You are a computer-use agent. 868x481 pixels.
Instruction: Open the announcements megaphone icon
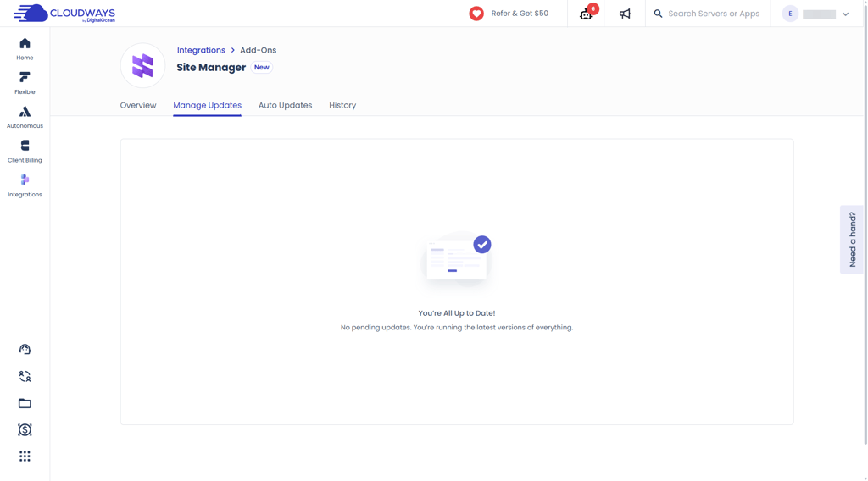[625, 14]
